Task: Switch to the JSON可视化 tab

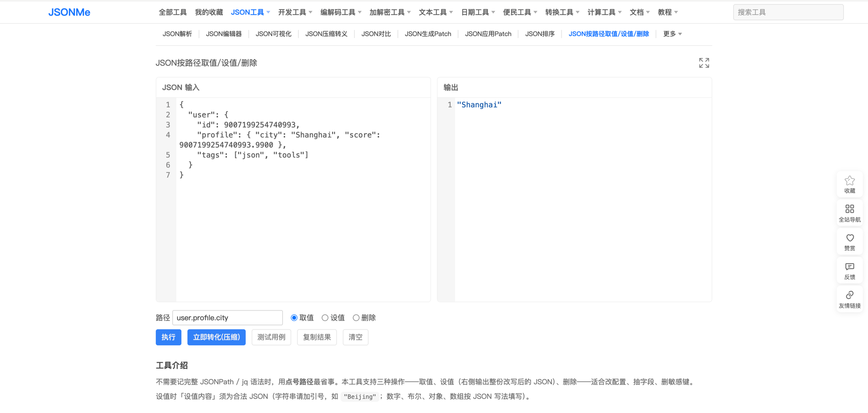Action: pyautogui.click(x=273, y=34)
